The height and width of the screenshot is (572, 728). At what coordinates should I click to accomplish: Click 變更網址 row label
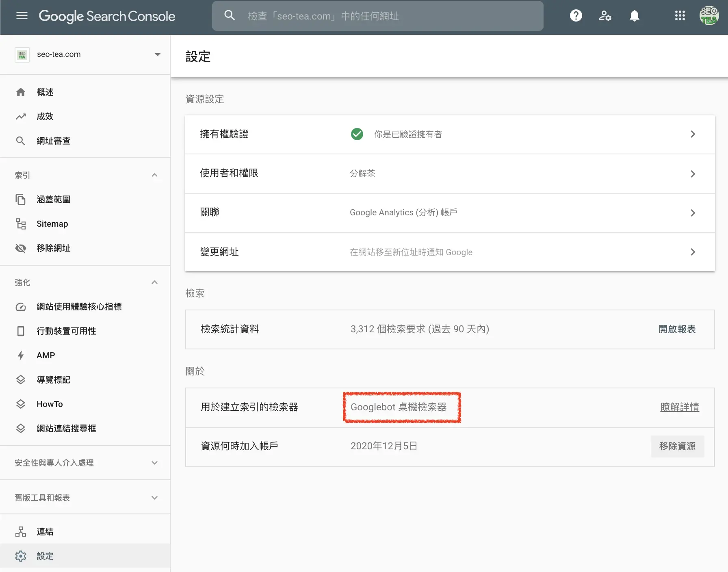(x=219, y=252)
